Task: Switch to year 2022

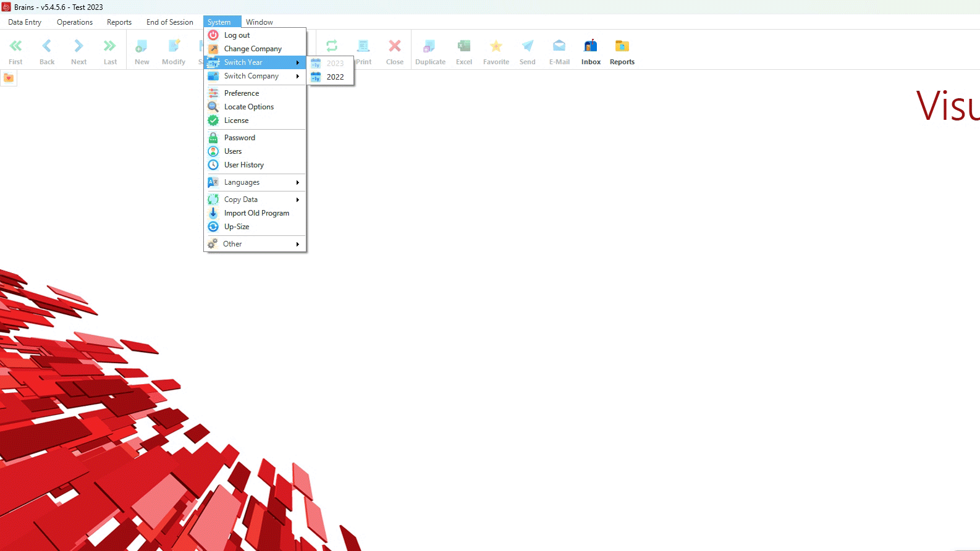Action: [331, 77]
